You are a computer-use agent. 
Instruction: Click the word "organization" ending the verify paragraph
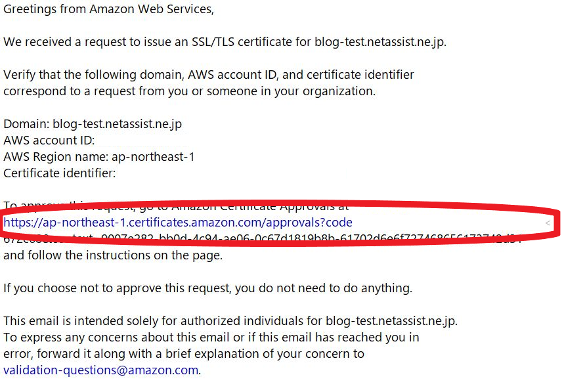coord(339,91)
